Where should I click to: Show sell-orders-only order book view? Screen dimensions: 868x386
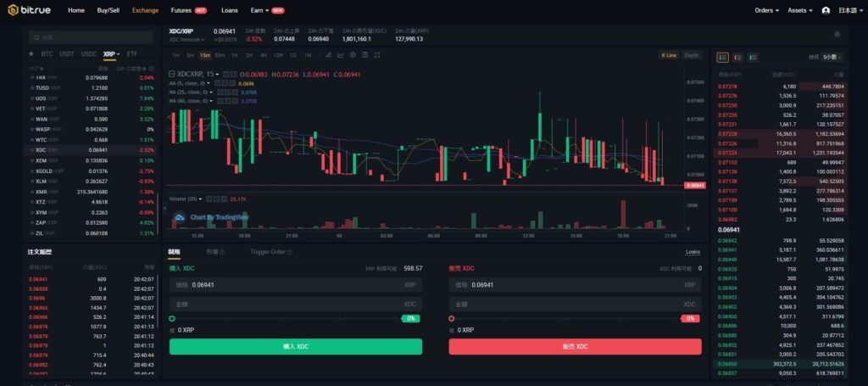[737, 57]
